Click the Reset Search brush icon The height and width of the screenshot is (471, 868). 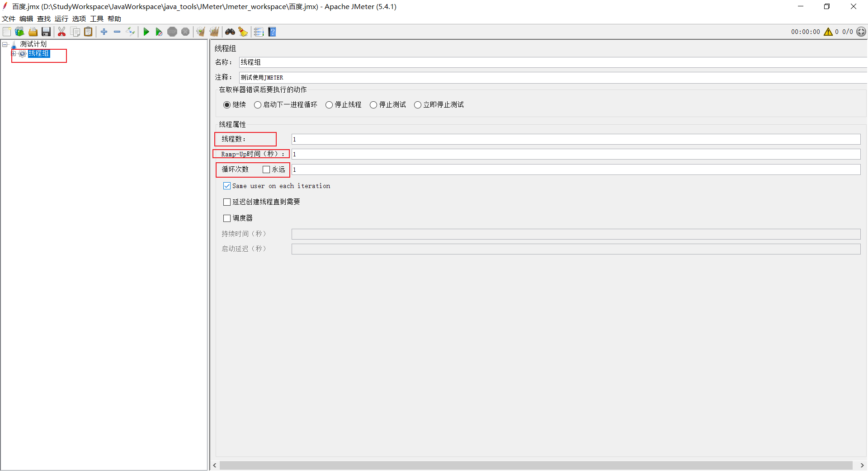[243, 32]
